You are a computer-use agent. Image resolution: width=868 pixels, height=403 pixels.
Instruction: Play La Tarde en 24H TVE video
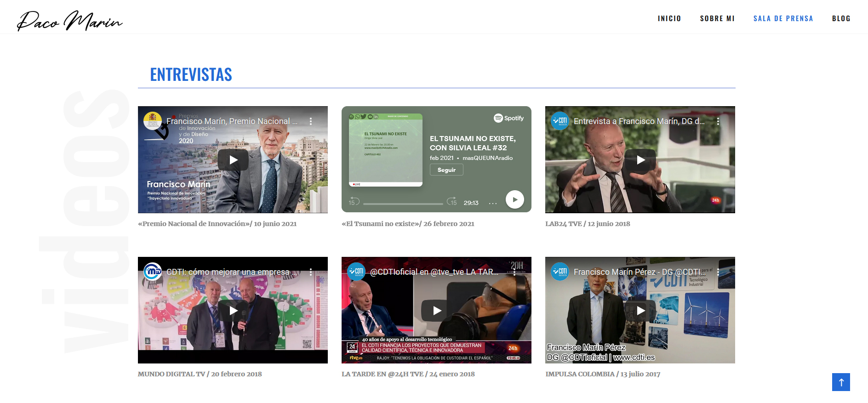click(437, 311)
